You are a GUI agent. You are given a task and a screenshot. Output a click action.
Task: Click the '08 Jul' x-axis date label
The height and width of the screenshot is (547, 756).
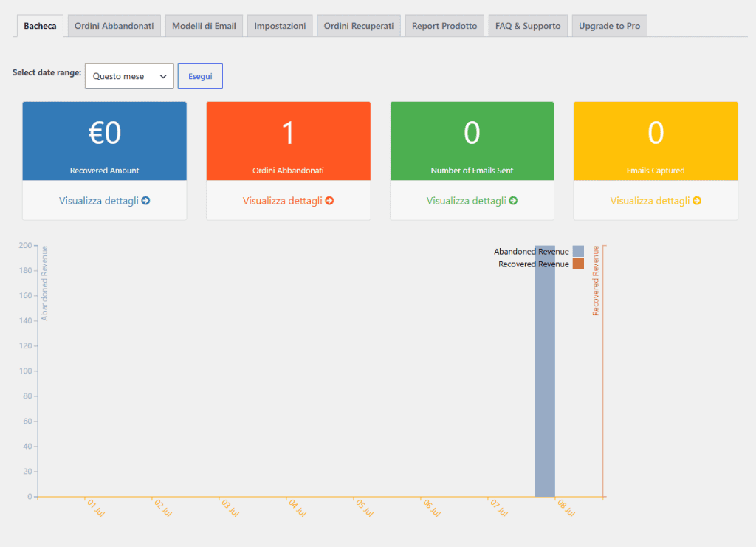tap(566, 509)
